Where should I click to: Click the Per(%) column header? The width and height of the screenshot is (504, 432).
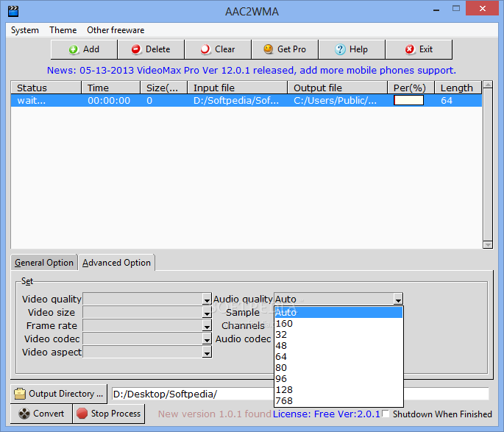point(411,88)
